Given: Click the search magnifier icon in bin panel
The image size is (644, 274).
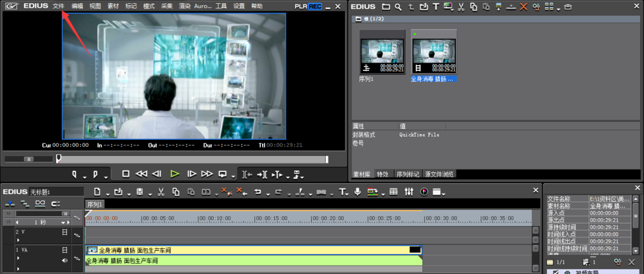Looking at the screenshot, I should (x=399, y=6).
